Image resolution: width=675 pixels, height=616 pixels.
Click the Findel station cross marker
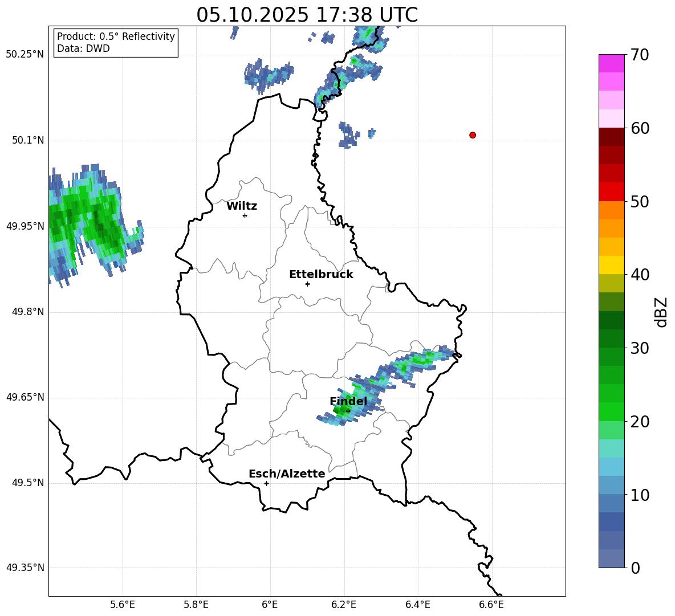348,411
